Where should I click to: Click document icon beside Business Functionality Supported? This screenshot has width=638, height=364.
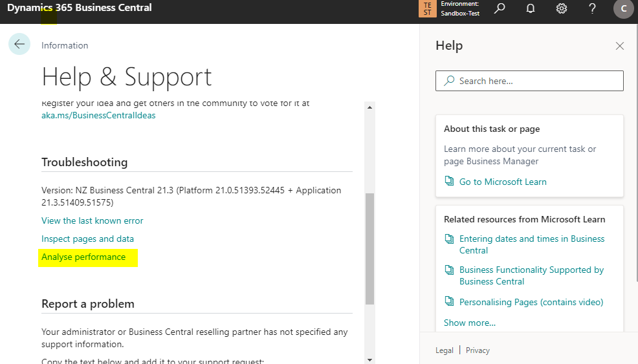pyautogui.click(x=449, y=270)
